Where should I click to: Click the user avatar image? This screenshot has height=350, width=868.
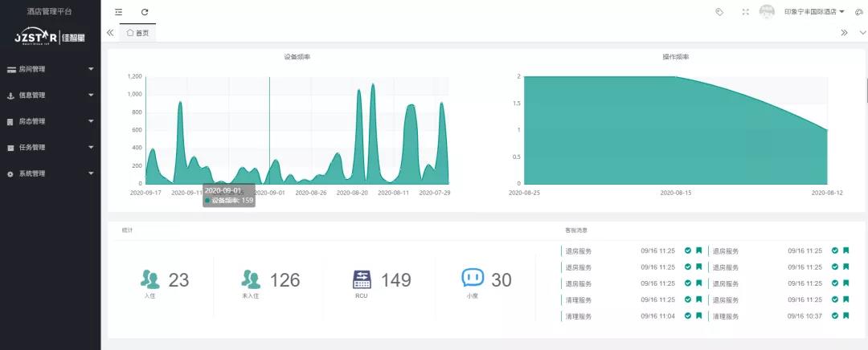coord(767,12)
